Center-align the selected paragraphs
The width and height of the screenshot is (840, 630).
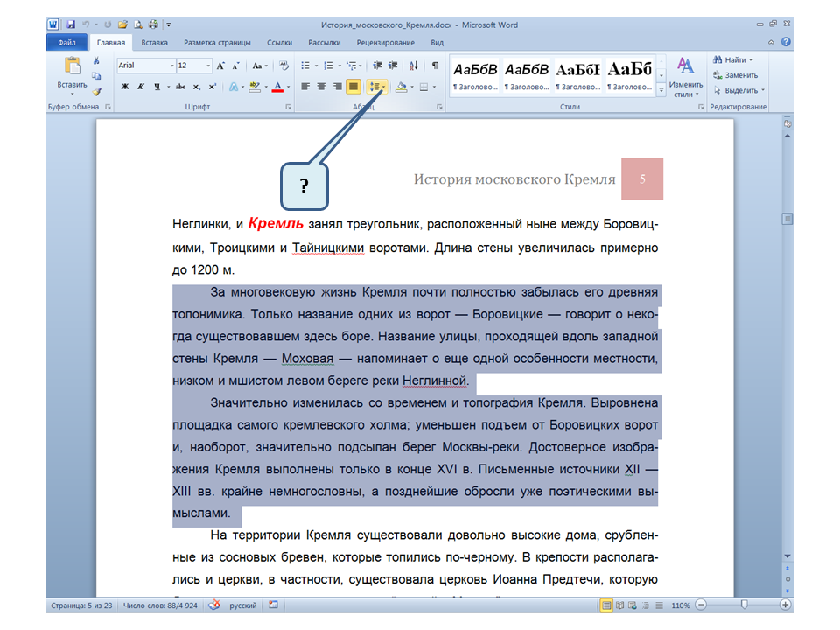(321, 87)
